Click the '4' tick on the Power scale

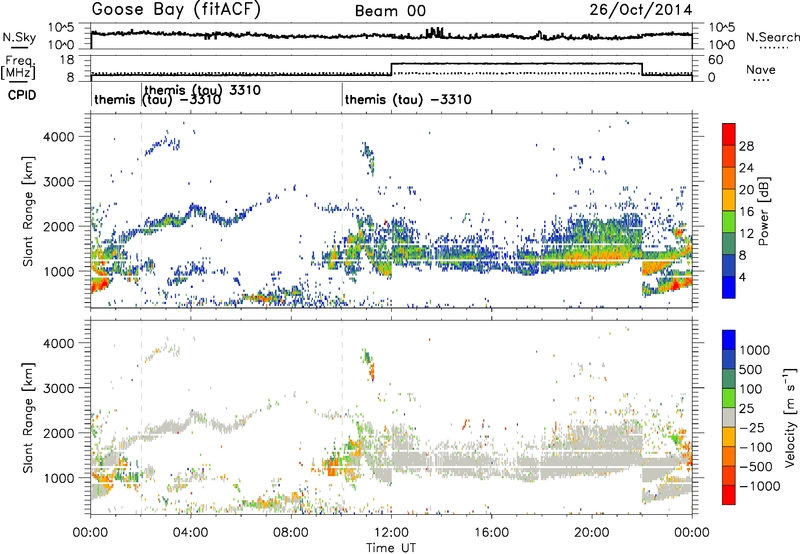pos(742,278)
